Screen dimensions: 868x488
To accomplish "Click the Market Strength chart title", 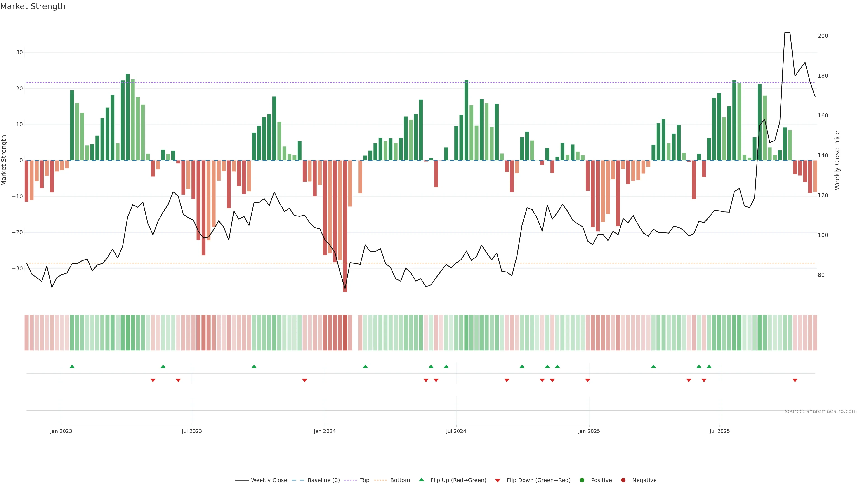I will pyautogui.click(x=33, y=6).
